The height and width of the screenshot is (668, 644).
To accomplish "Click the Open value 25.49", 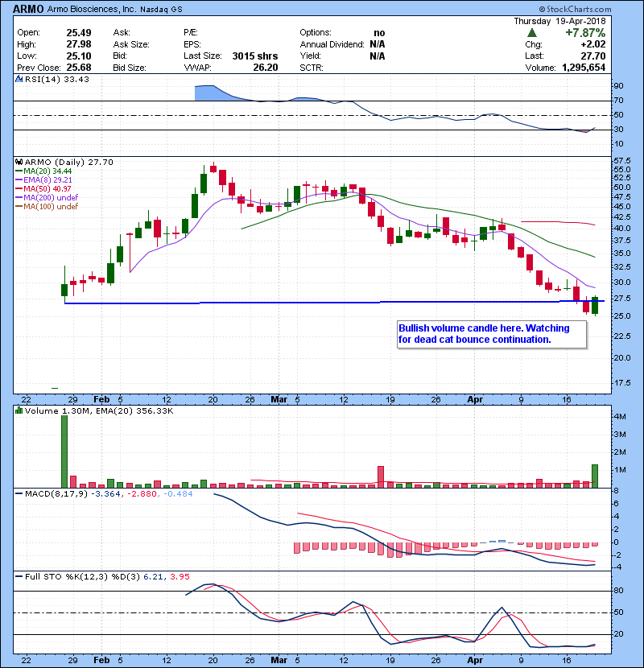I will coord(78,33).
